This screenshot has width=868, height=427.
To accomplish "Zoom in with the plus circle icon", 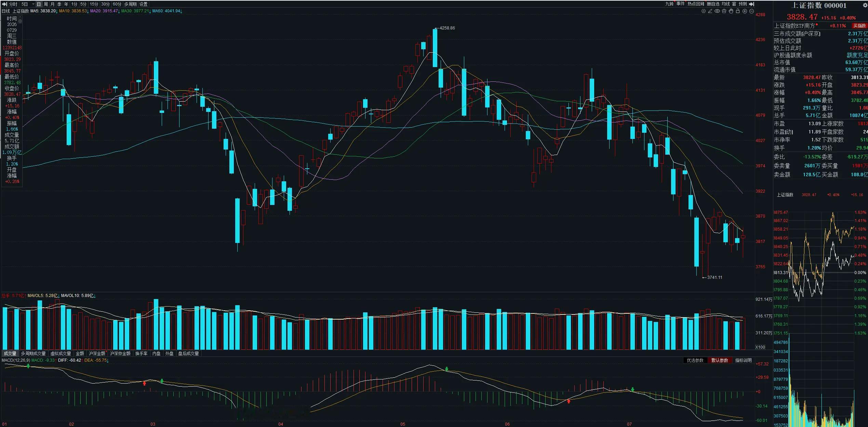I will (745, 11).
